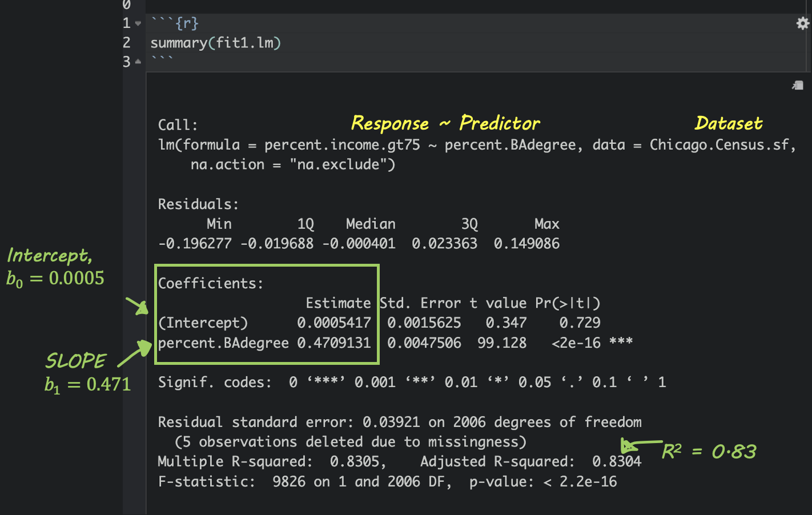Click the slope estimate 0.4709131

click(333, 343)
